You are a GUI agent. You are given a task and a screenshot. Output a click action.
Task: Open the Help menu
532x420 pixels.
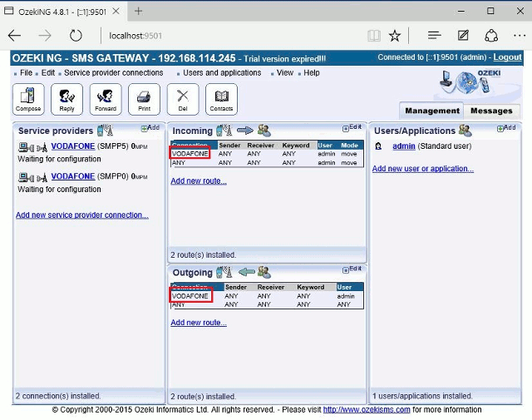[x=312, y=73]
